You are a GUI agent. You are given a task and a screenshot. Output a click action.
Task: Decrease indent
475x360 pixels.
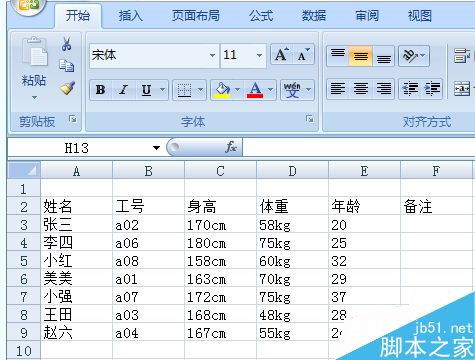410,89
